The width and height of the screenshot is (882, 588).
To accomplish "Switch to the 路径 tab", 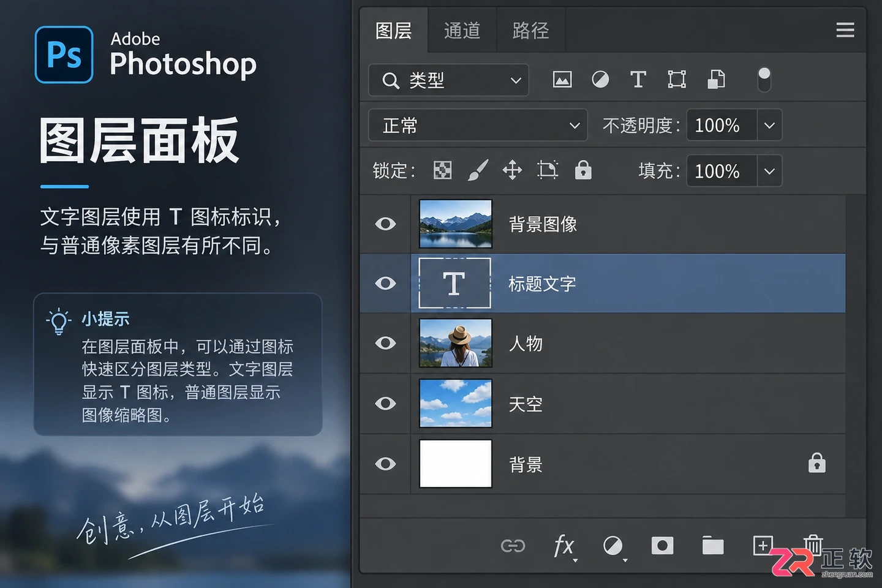I will (x=530, y=31).
